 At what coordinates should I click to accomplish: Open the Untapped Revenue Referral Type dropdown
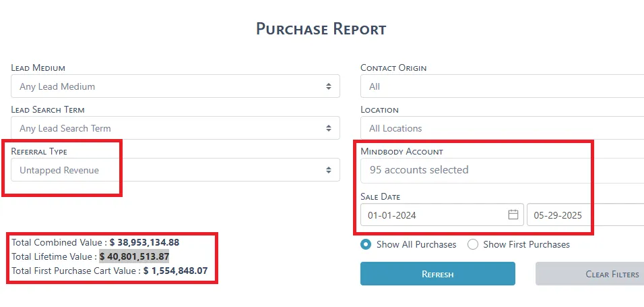click(x=175, y=169)
